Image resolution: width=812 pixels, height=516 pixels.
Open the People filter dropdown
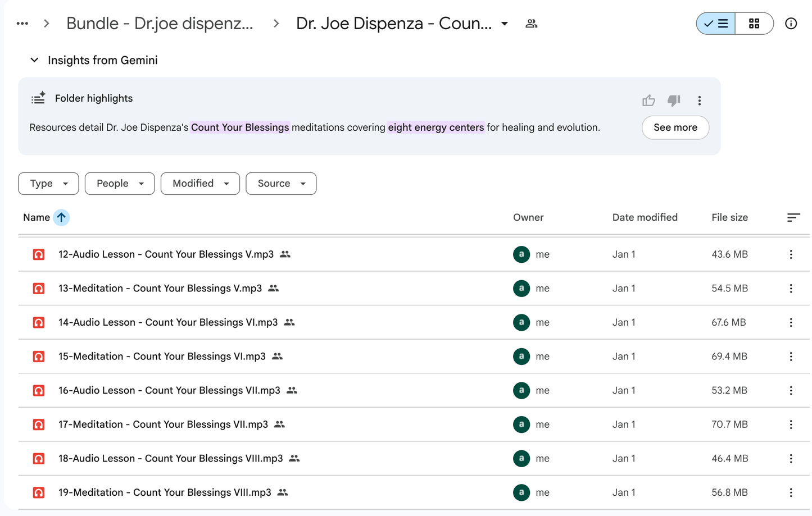[120, 184]
